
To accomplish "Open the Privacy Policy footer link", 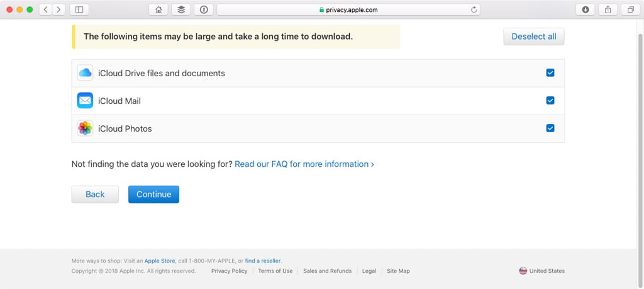I will 229,271.
